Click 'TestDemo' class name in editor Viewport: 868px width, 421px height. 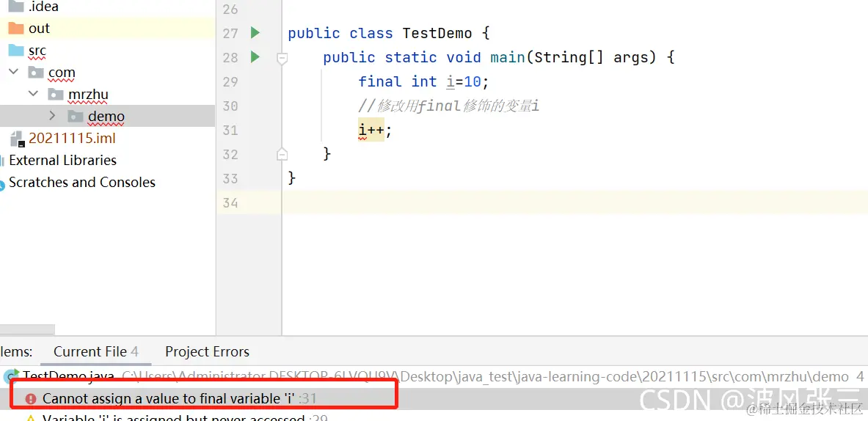(437, 33)
